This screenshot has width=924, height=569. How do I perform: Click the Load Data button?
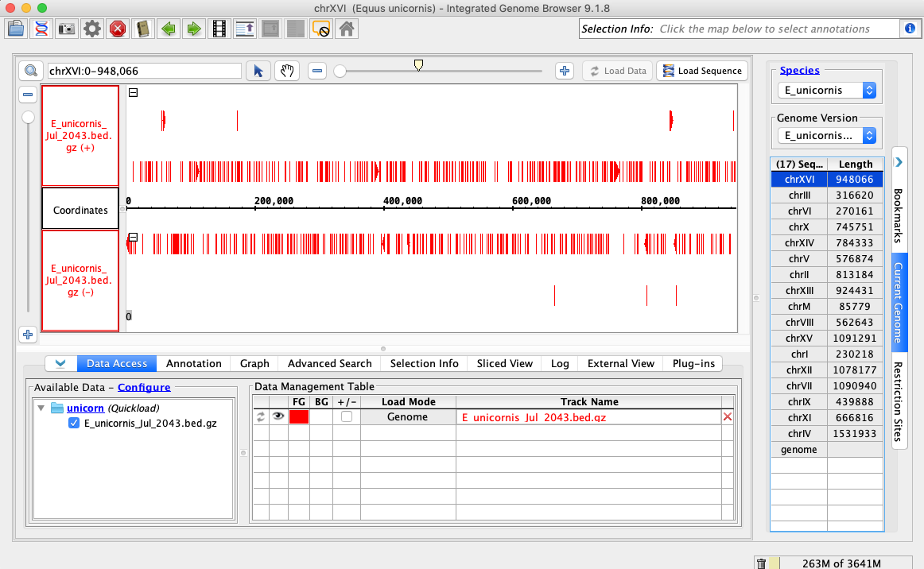[618, 71]
